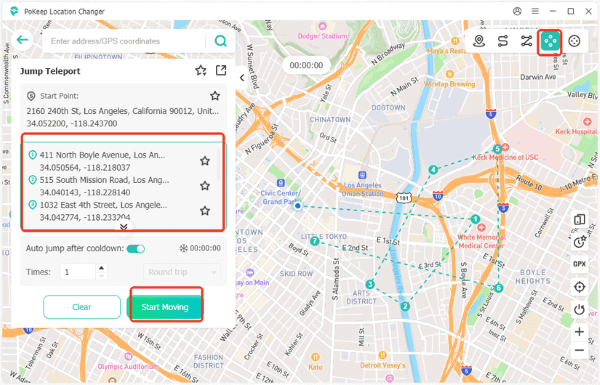Click waypoint marker 2 on the map

[x=405, y=306]
